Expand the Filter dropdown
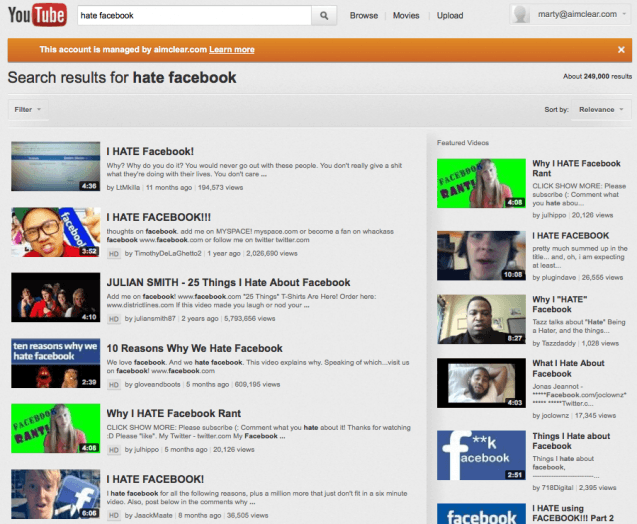The height and width of the screenshot is (524, 637). point(28,110)
